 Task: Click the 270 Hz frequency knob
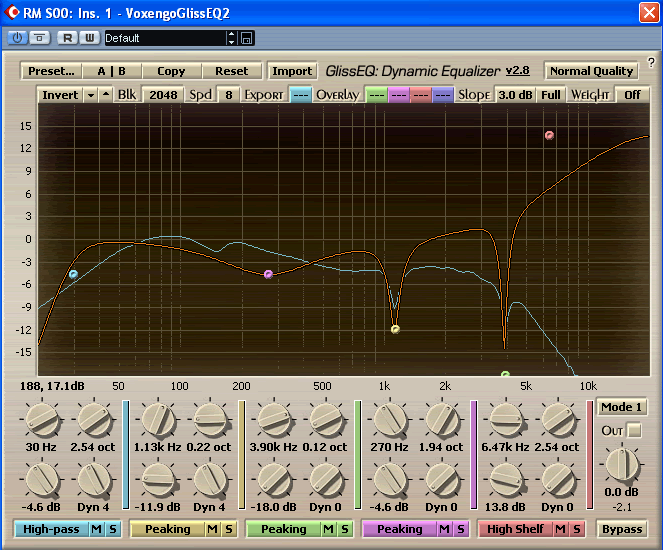click(x=390, y=420)
